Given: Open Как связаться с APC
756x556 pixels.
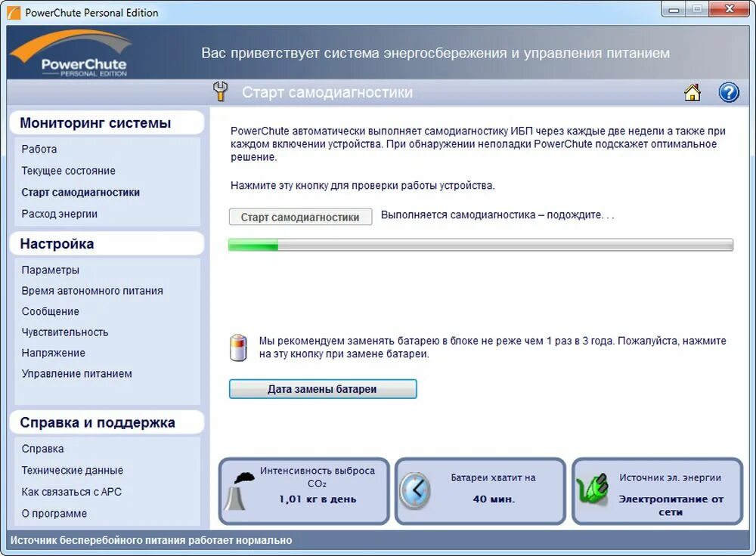Looking at the screenshot, I should (71, 493).
